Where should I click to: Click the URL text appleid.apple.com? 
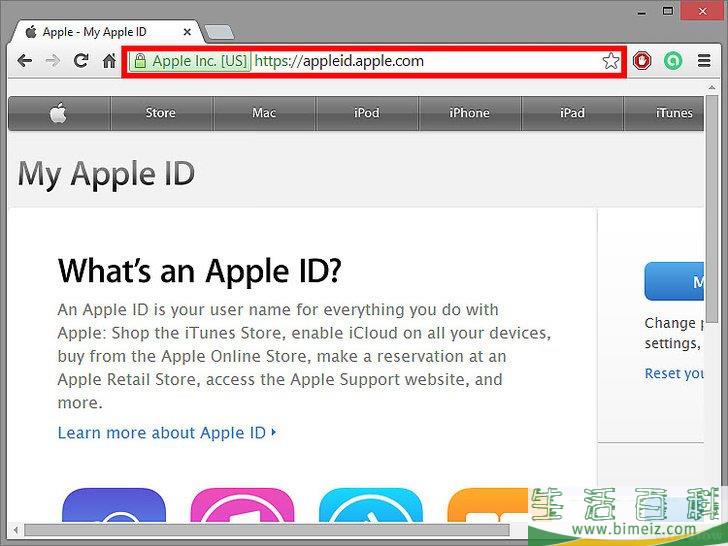(363, 61)
